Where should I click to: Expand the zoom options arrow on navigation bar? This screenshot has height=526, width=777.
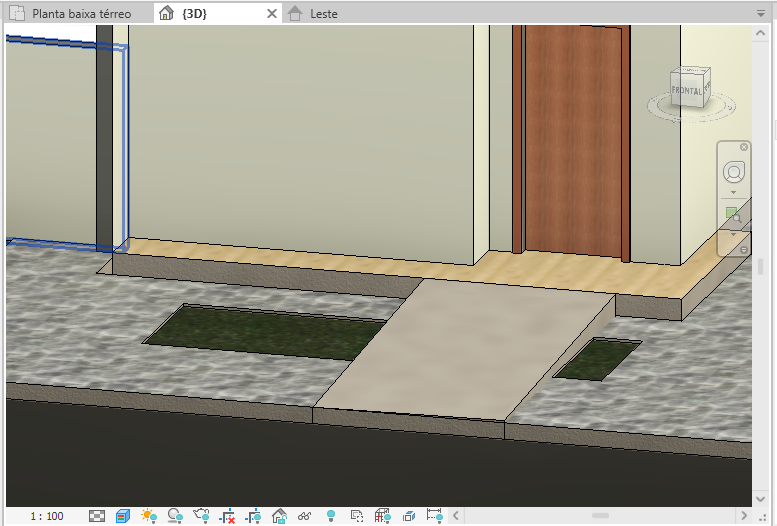733,234
